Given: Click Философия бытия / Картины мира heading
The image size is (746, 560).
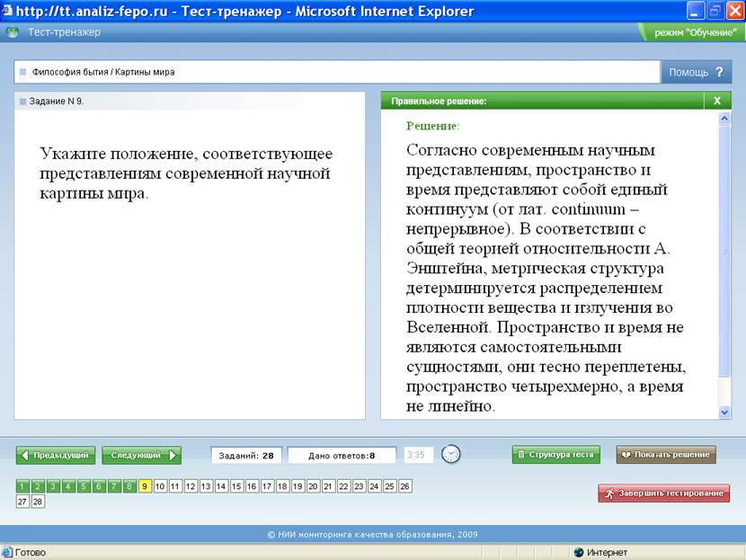Looking at the screenshot, I should tap(103, 72).
